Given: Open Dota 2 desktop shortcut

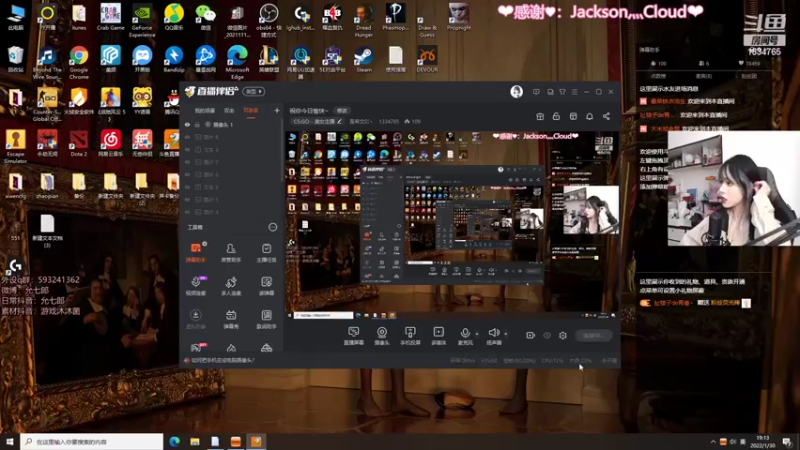Looking at the screenshot, I should (79, 143).
